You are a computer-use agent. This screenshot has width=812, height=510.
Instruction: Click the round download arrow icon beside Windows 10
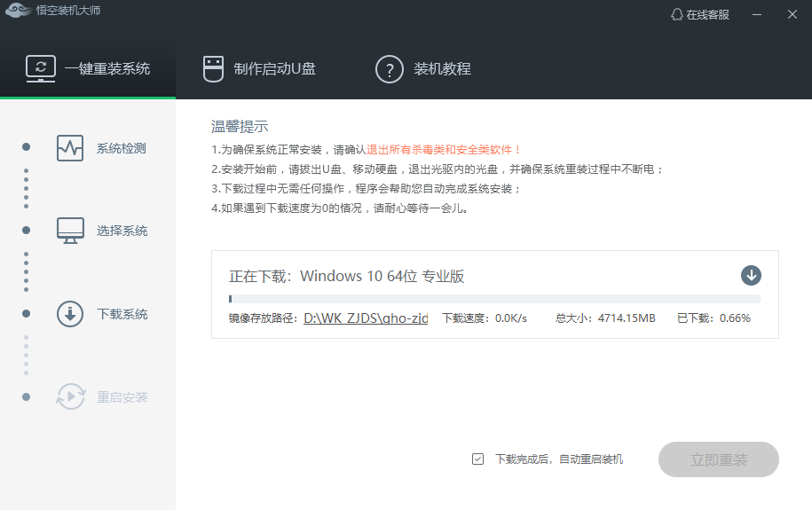pyautogui.click(x=751, y=276)
